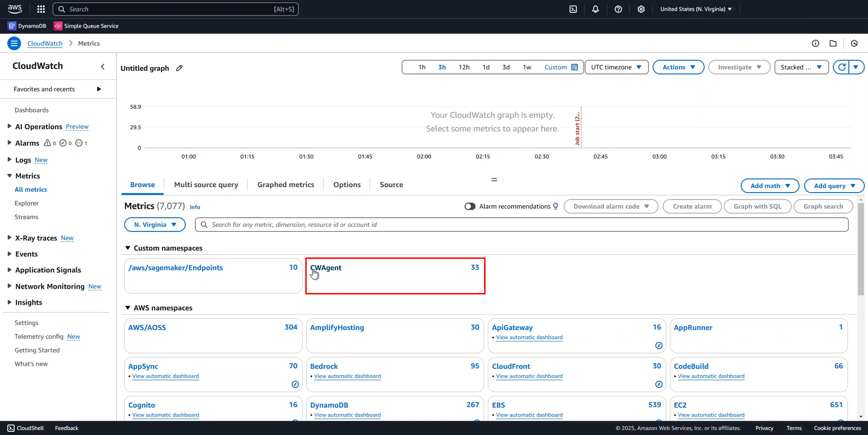Collapse the CloudWatch sidebar with the chevron
The width and height of the screenshot is (868, 435).
[x=102, y=66]
